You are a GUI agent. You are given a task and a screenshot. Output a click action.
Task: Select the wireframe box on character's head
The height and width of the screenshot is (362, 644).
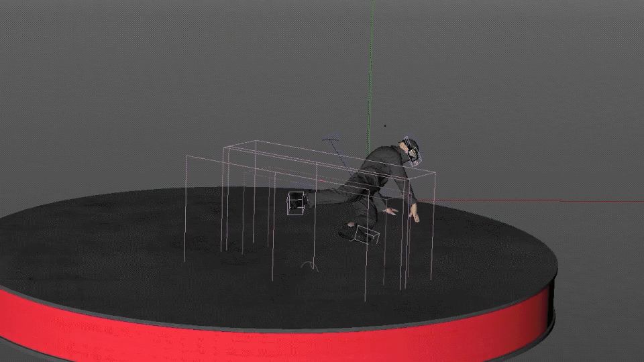pyautogui.click(x=411, y=152)
